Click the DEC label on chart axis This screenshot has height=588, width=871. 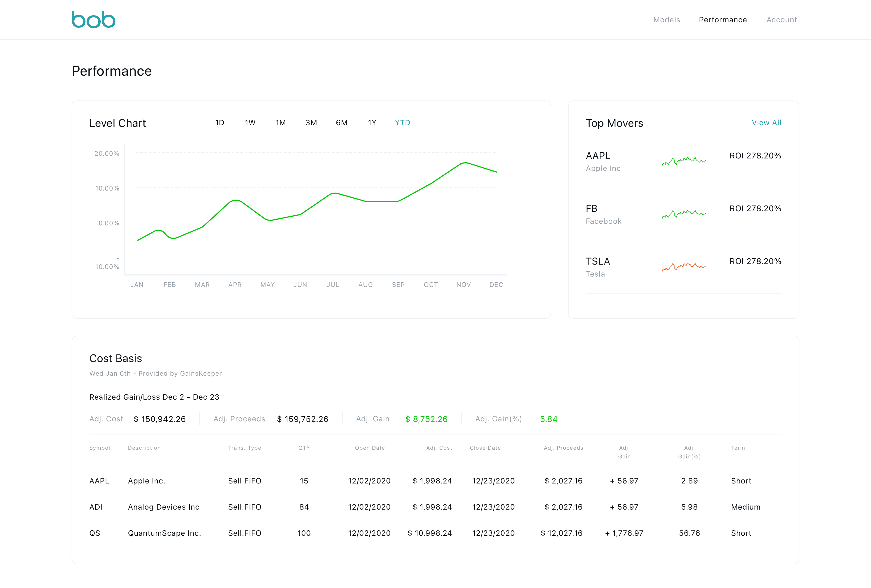coord(496,285)
